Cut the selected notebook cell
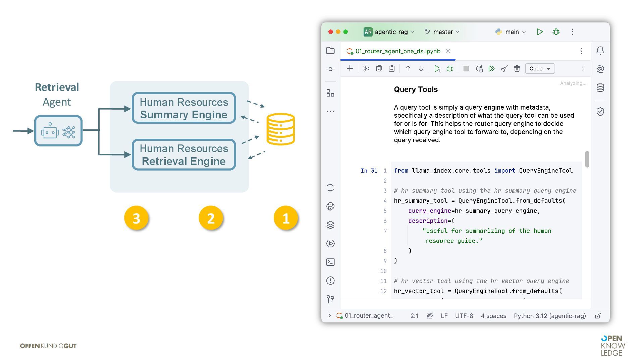Image resolution: width=644 pixels, height=362 pixels. click(366, 69)
